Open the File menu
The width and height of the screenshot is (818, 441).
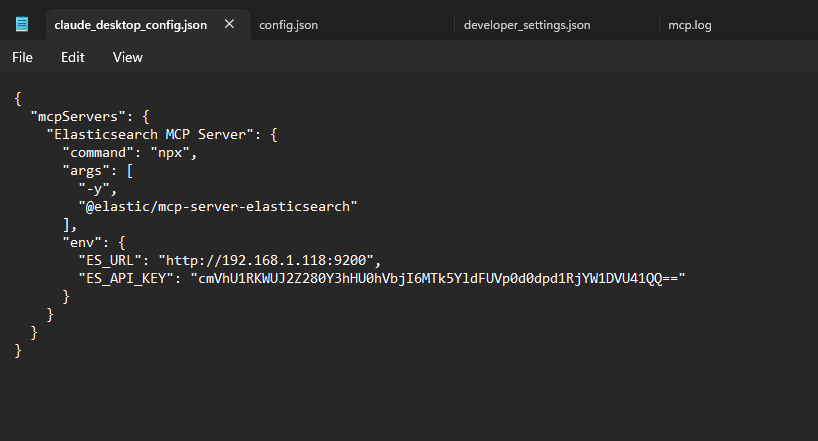[x=22, y=58]
